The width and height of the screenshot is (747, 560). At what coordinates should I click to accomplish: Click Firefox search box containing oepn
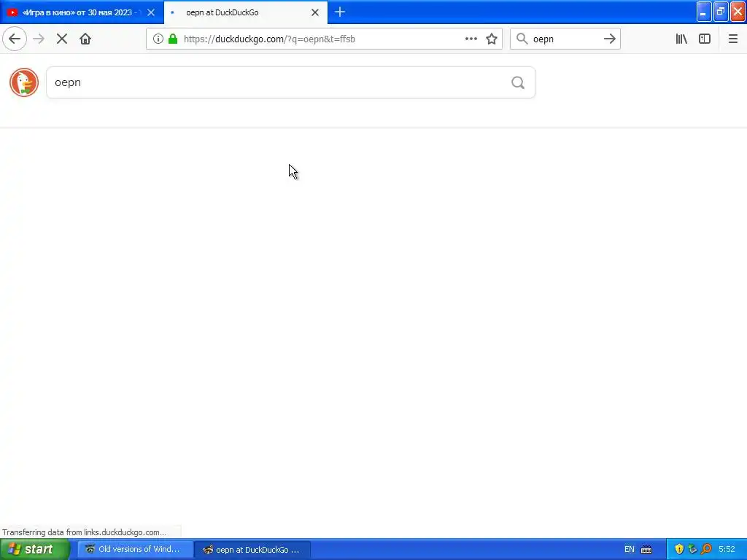[565, 39]
